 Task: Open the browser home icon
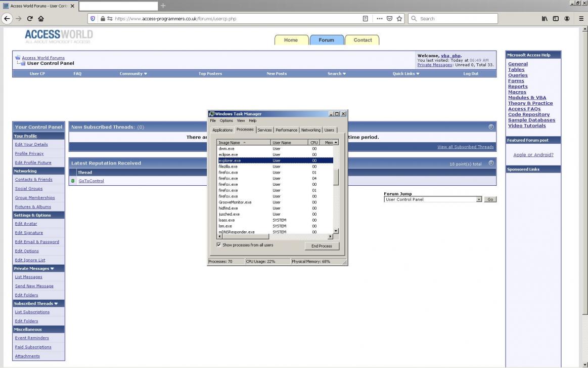pos(41,18)
